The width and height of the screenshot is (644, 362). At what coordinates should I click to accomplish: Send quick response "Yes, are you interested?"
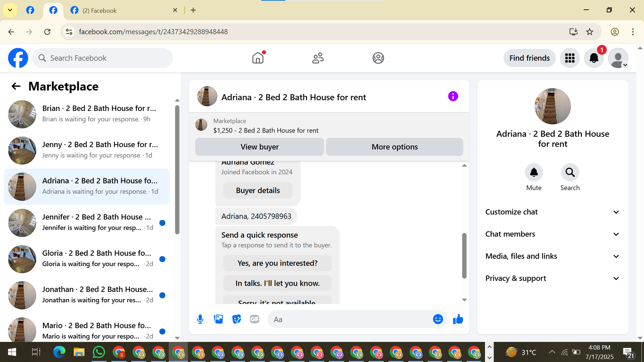coord(277,263)
